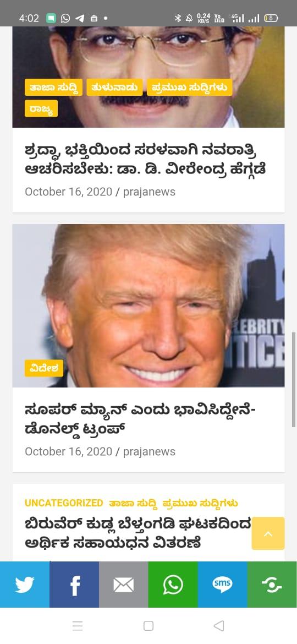Viewport: 297px width, 644px height.
Task: Jump to top with yellow chevron button
Action: click(268, 533)
